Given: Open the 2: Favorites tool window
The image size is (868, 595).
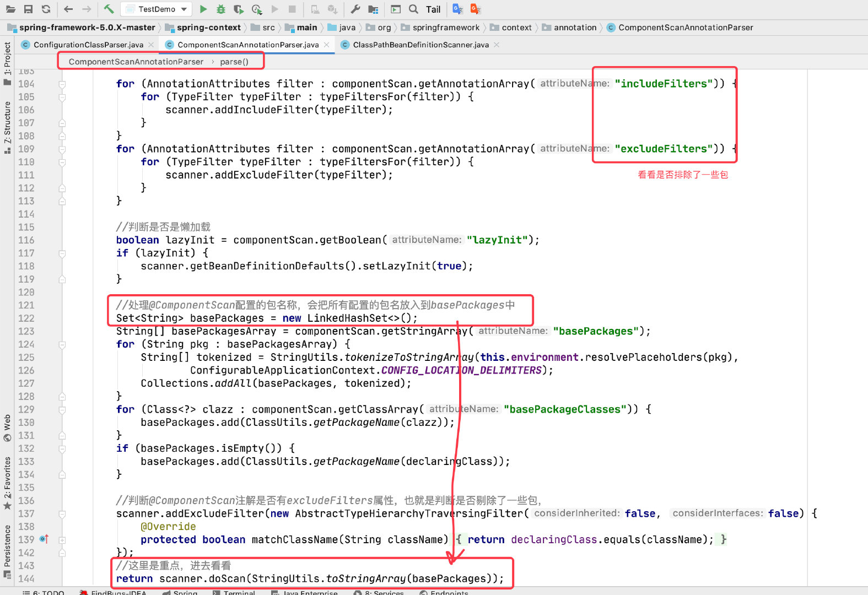Looking at the screenshot, I should pos(7,483).
